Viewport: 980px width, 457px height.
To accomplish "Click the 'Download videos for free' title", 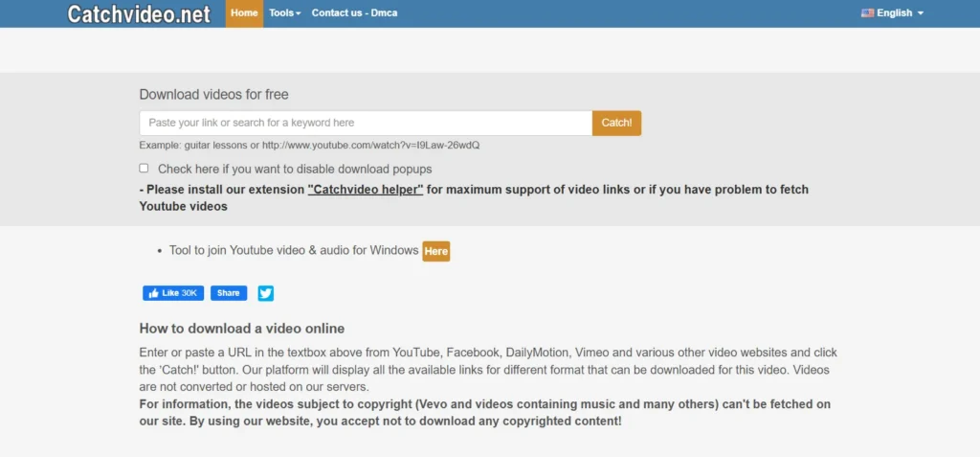I will (x=213, y=94).
